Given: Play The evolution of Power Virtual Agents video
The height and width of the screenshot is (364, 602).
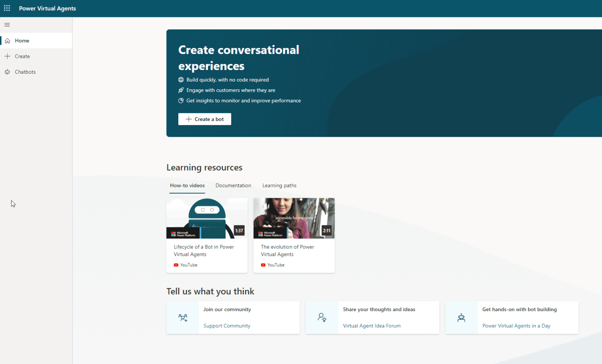Looking at the screenshot, I should 294,218.
